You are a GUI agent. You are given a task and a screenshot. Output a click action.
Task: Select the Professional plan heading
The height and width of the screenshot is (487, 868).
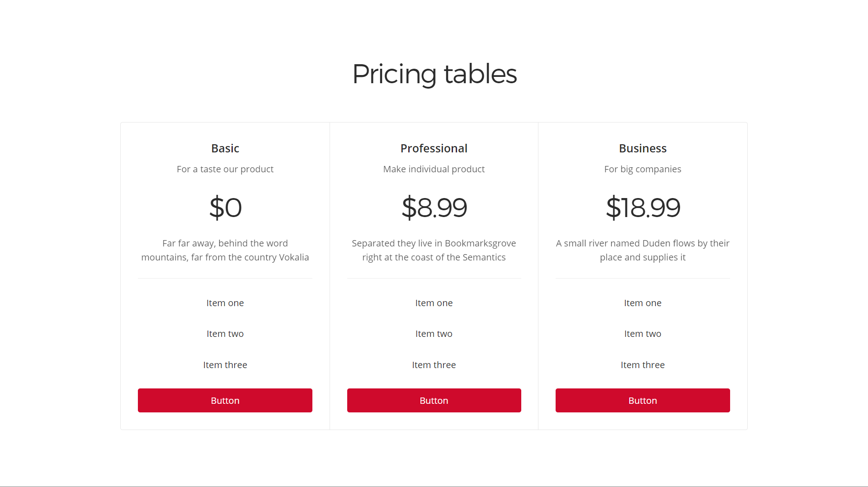pyautogui.click(x=434, y=148)
